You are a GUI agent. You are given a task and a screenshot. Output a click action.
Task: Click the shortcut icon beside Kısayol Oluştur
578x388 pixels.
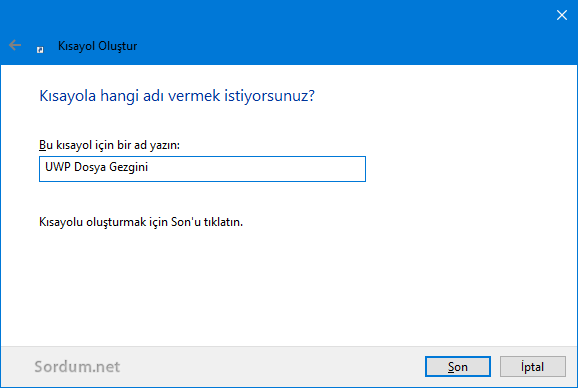[40, 49]
